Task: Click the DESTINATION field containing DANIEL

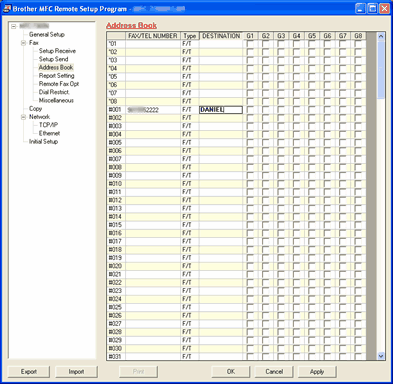Action: (221, 110)
